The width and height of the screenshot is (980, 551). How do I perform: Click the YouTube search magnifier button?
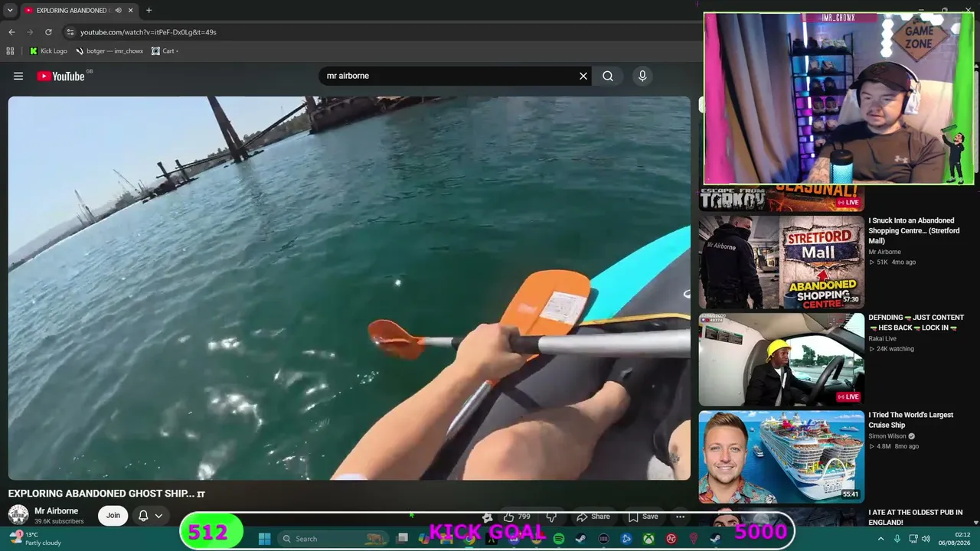(608, 76)
